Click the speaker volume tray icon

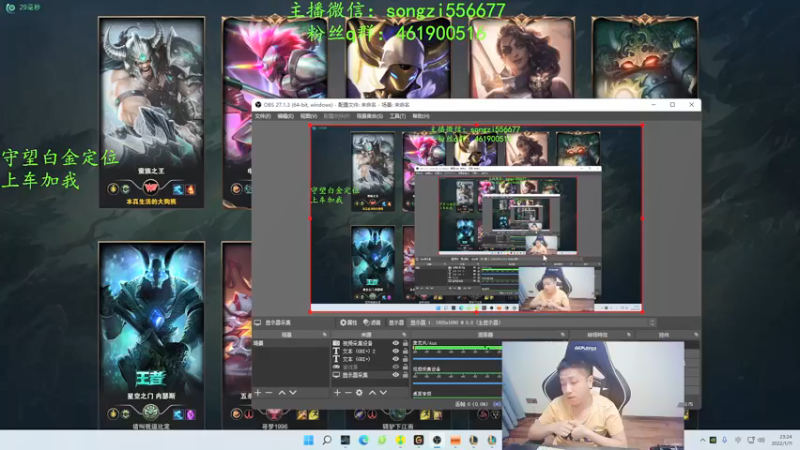761,440
